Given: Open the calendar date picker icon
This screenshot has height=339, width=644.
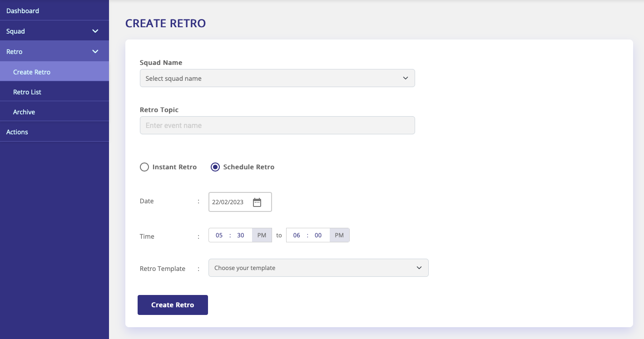Looking at the screenshot, I should [x=257, y=202].
